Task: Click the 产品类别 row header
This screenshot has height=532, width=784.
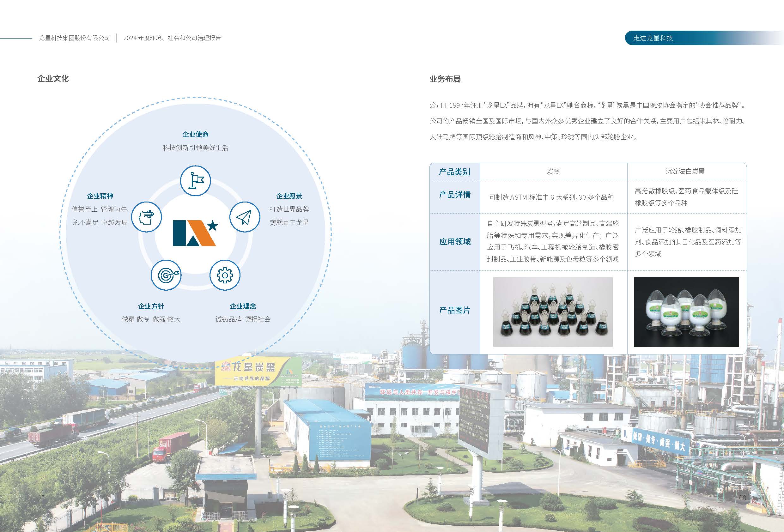Action: [x=454, y=172]
